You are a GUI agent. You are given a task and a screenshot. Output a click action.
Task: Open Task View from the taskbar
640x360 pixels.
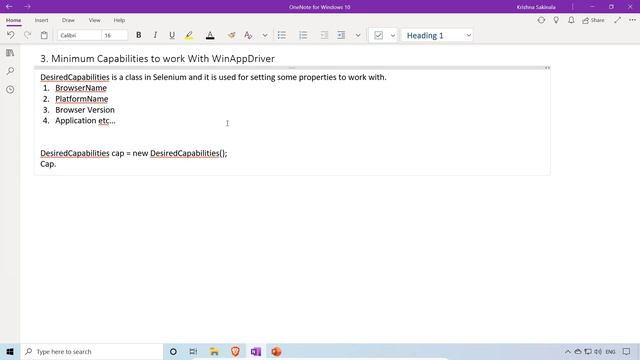tap(193, 351)
